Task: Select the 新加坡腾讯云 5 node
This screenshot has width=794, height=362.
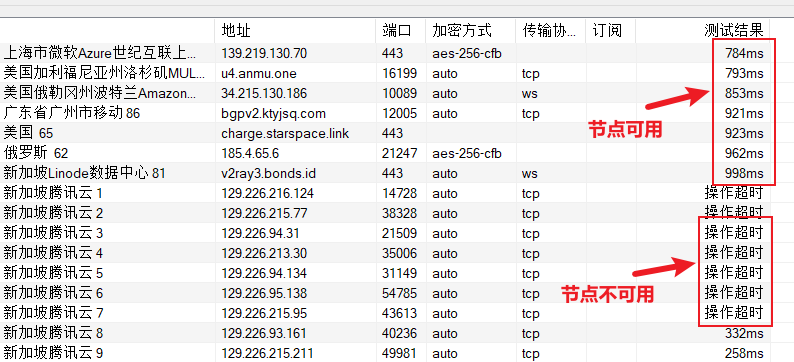Action: [x=53, y=273]
